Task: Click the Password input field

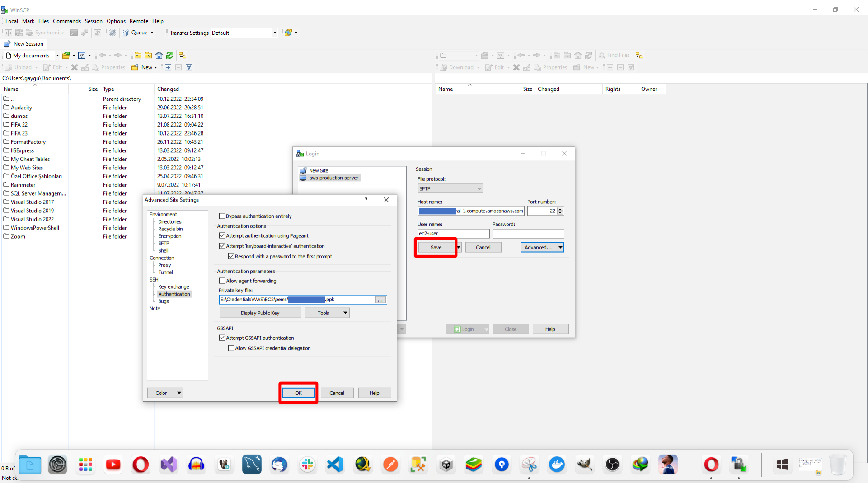Action: click(x=528, y=234)
